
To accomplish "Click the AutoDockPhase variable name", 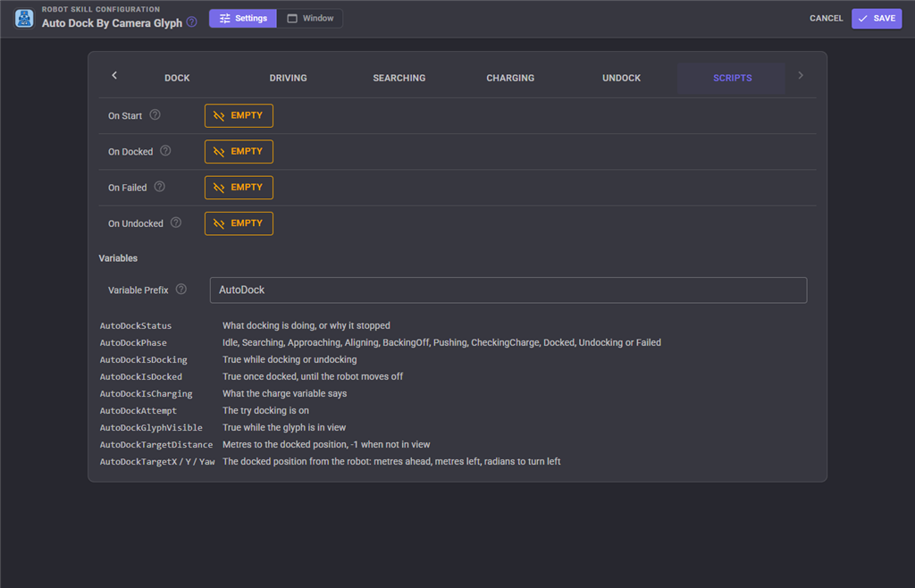I will point(133,342).
